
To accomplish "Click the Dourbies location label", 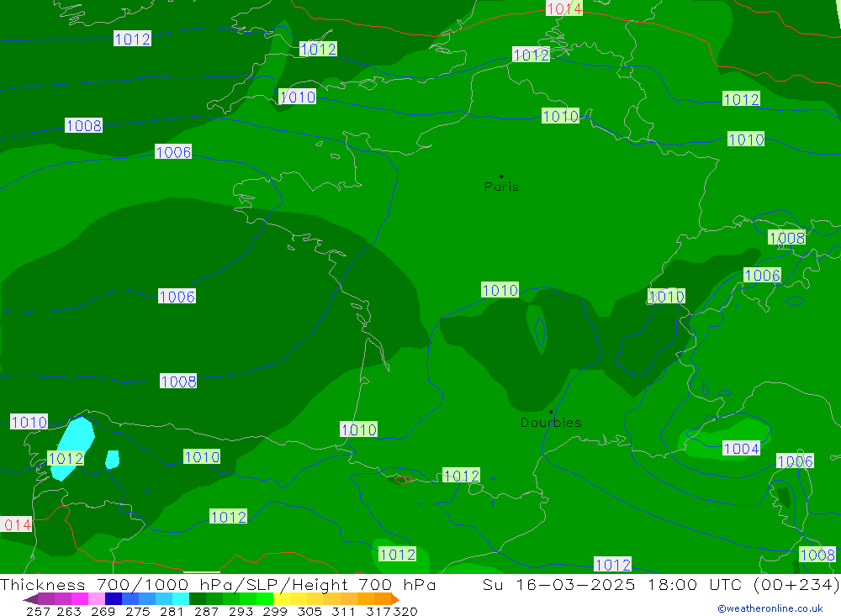I will click(x=551, y=423).
